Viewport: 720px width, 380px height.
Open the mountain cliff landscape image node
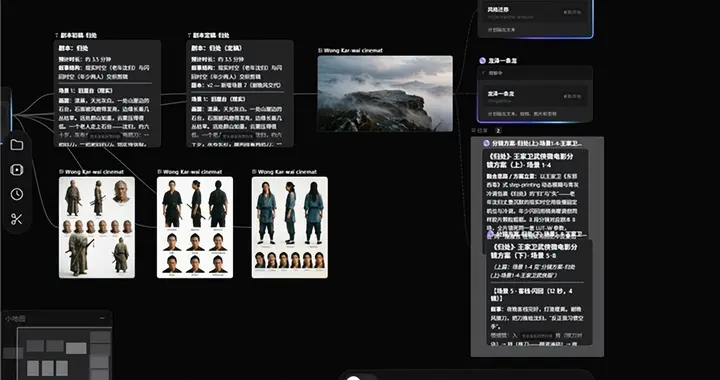click(x=385, y=94)
